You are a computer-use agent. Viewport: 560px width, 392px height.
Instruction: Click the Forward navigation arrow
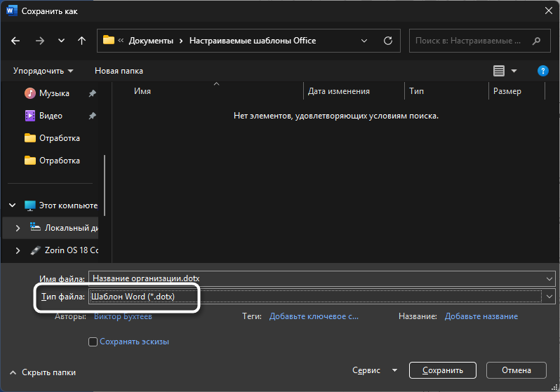click(39, 41)
